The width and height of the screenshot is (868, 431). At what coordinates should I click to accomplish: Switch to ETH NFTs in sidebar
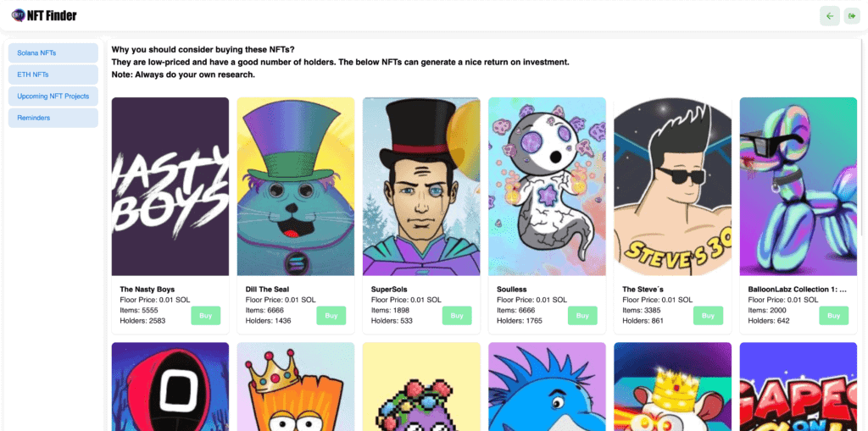53,75
